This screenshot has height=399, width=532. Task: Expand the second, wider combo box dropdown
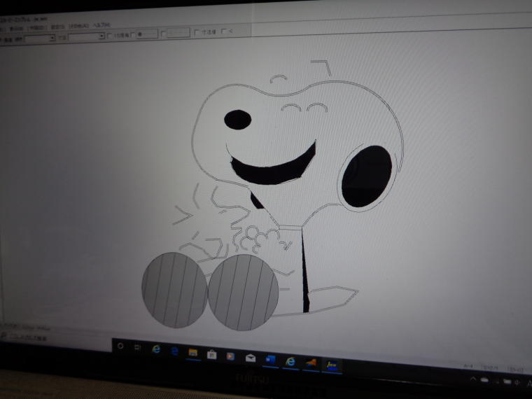[101, 36]
